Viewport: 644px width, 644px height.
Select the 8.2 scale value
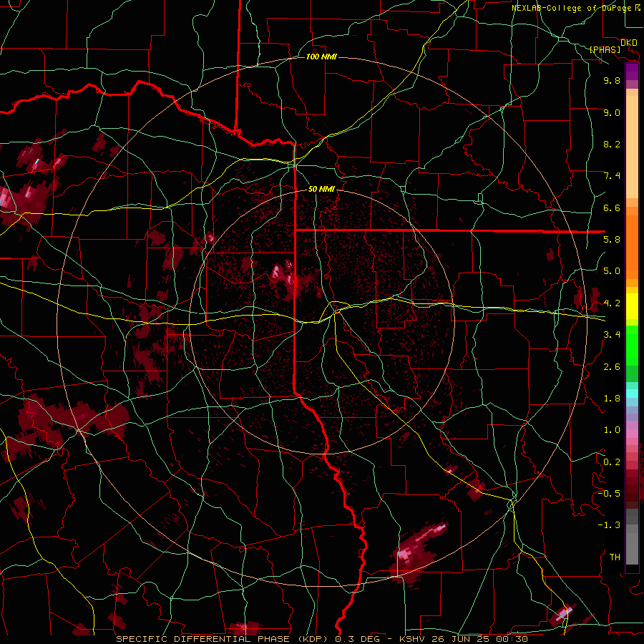coord(612,144)
